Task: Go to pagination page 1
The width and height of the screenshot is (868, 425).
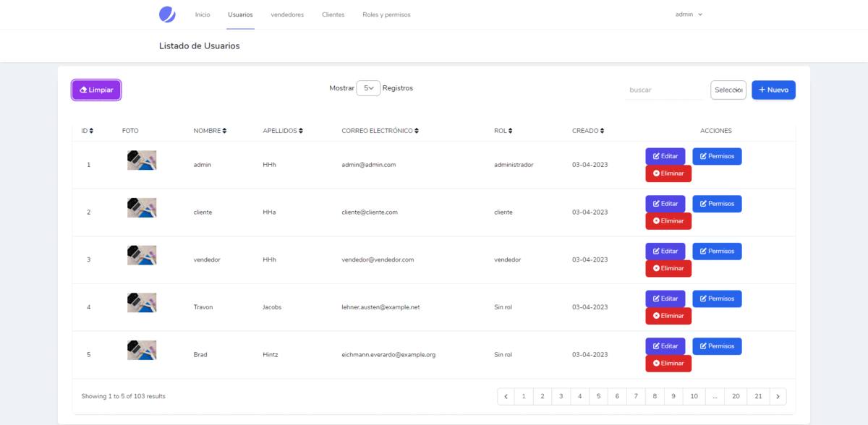Action: [524, 396]
